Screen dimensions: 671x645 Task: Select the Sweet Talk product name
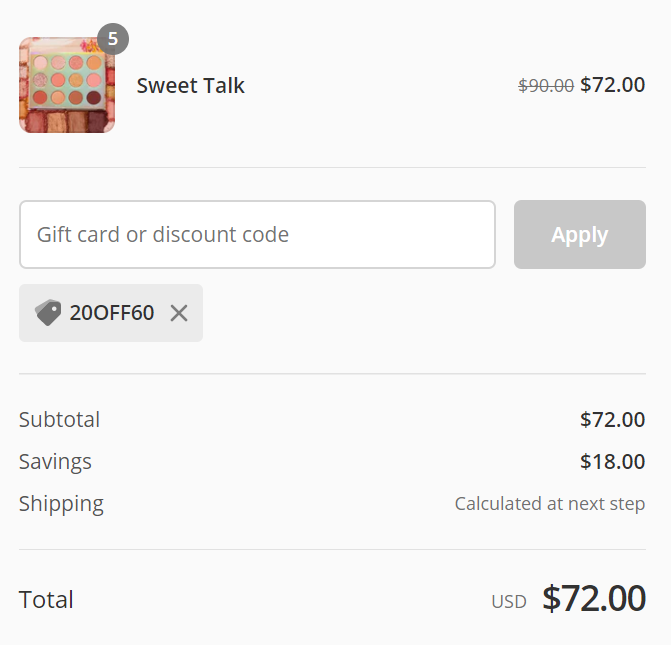190,85
